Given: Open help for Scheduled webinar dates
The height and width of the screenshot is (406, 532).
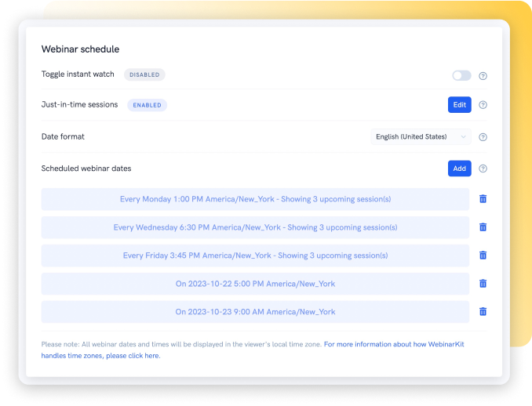Looking at the screenshot, I should click(x=483, y=169).
